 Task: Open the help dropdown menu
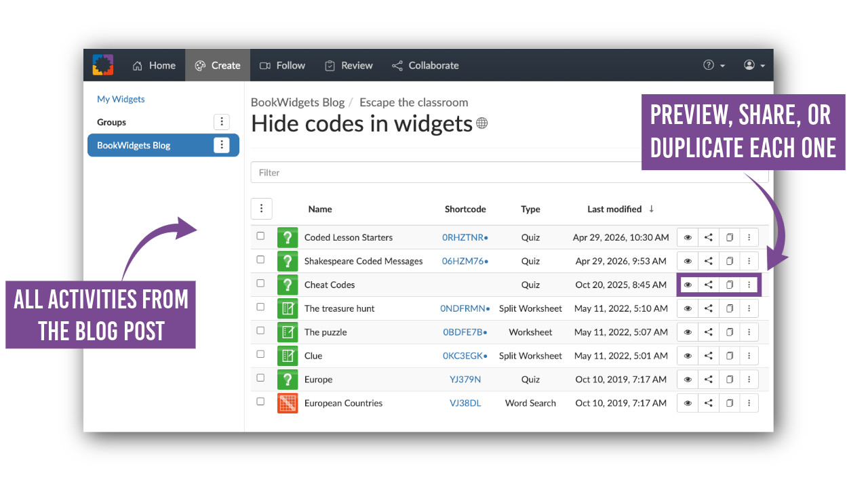click(x=714, y=65)
